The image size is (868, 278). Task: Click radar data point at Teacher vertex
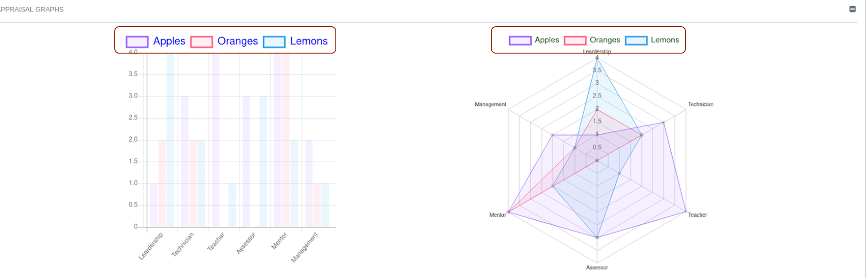click(x=685, y=212)
